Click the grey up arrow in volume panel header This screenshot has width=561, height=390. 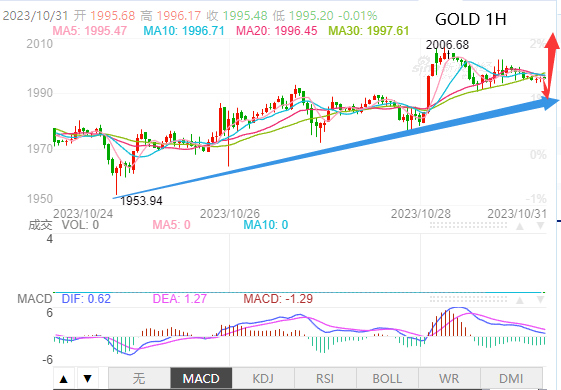point(519,226)
